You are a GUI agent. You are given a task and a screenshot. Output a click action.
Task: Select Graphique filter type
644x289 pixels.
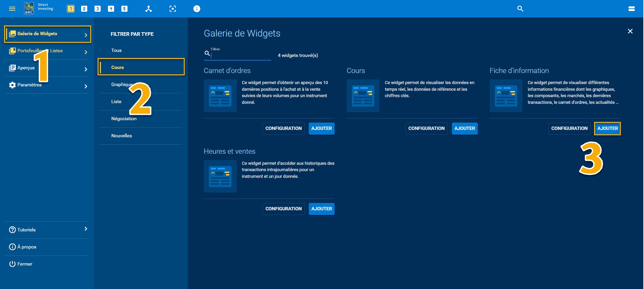(141, 84)
